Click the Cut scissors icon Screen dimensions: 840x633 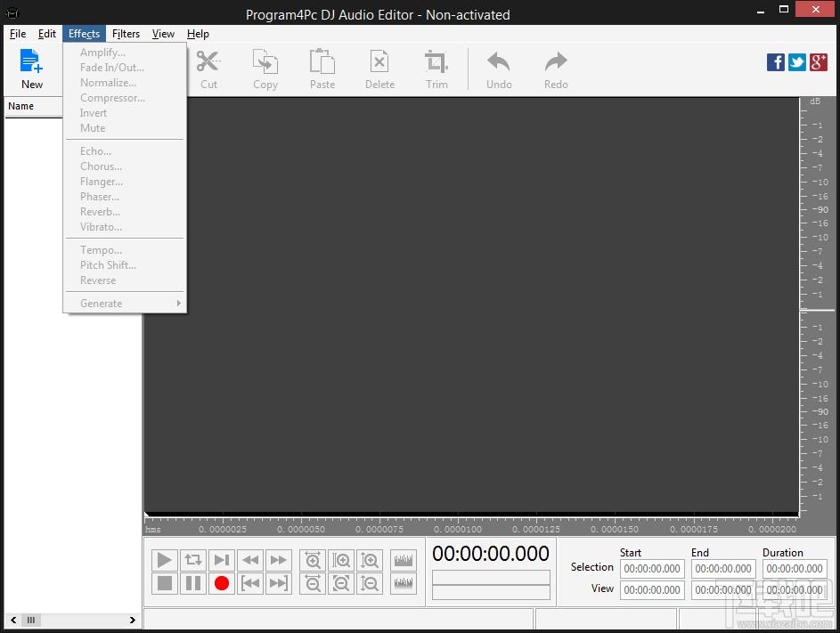208,61
